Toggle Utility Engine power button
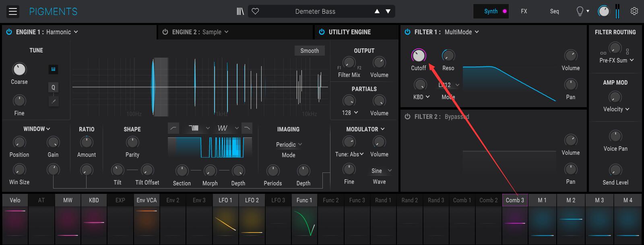644x245 pixels. coord(322,32)
